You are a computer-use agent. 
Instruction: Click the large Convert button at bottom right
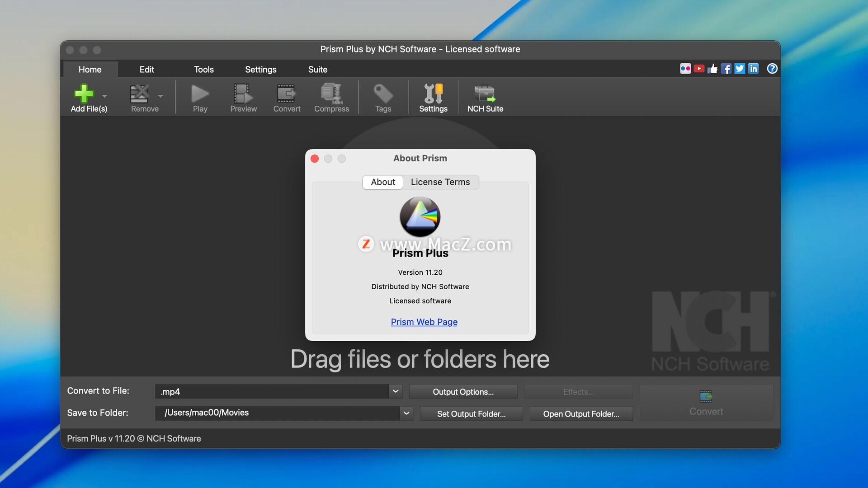tap(706, 403)
